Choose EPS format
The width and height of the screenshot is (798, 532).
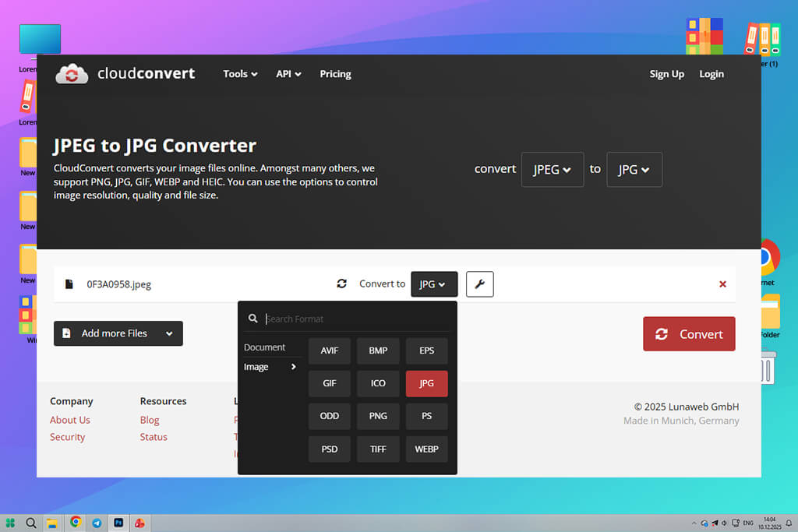pos(426,351)
